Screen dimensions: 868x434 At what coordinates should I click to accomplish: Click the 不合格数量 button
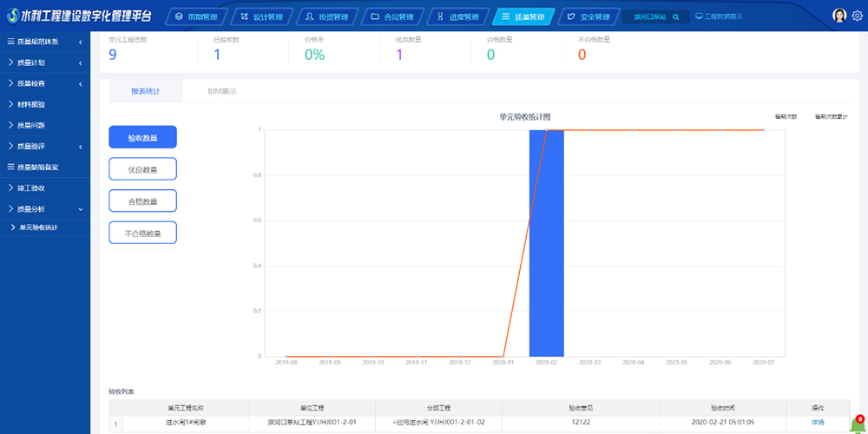click(x=142, y=233)
